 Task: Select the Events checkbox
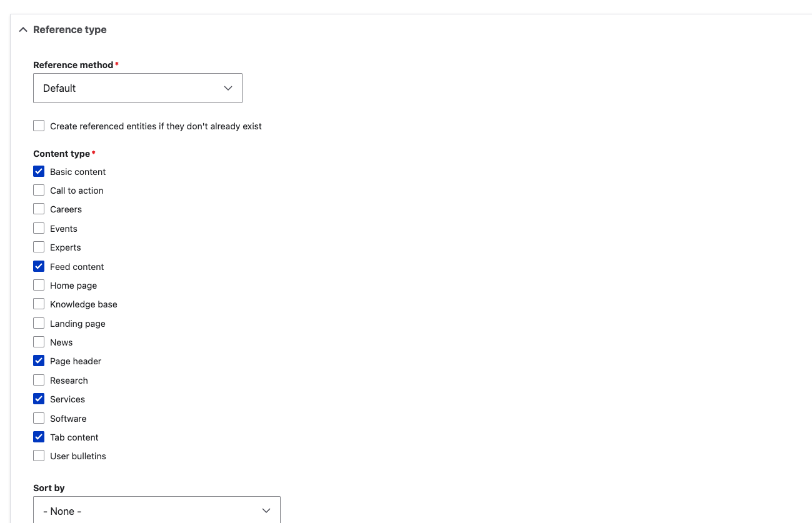point(39,229)
